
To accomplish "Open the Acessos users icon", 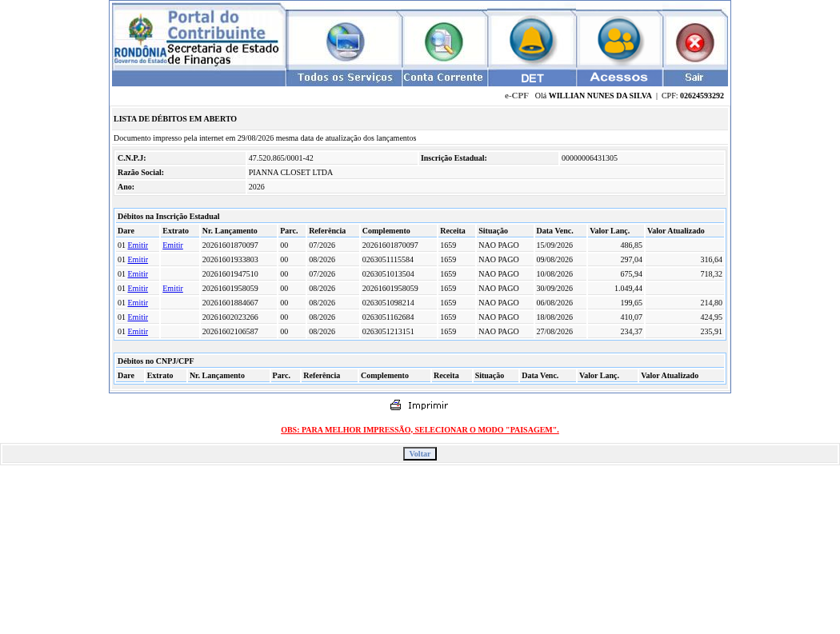I will (x=618, y=40).
